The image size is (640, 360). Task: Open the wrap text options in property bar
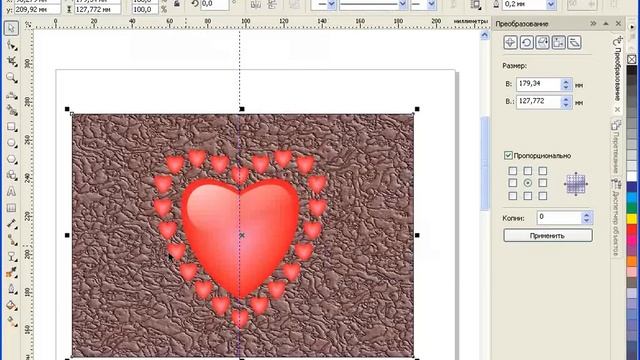click(x=476, y=4)
